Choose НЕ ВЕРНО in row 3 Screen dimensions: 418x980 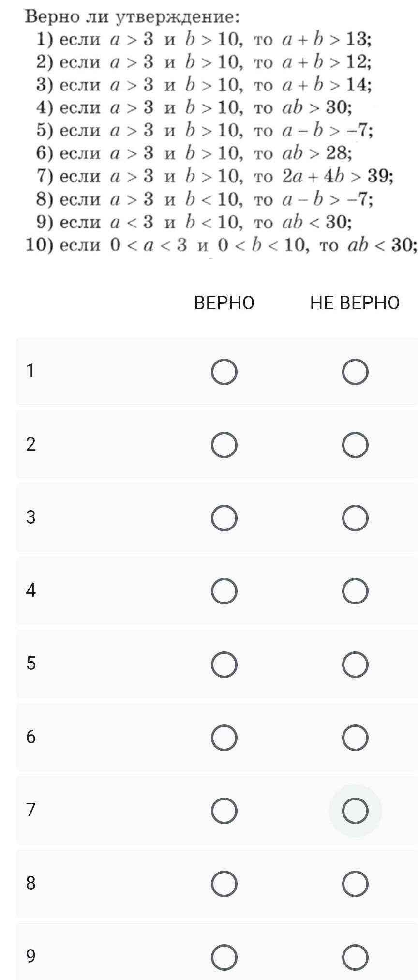click(x=355, y=518)
